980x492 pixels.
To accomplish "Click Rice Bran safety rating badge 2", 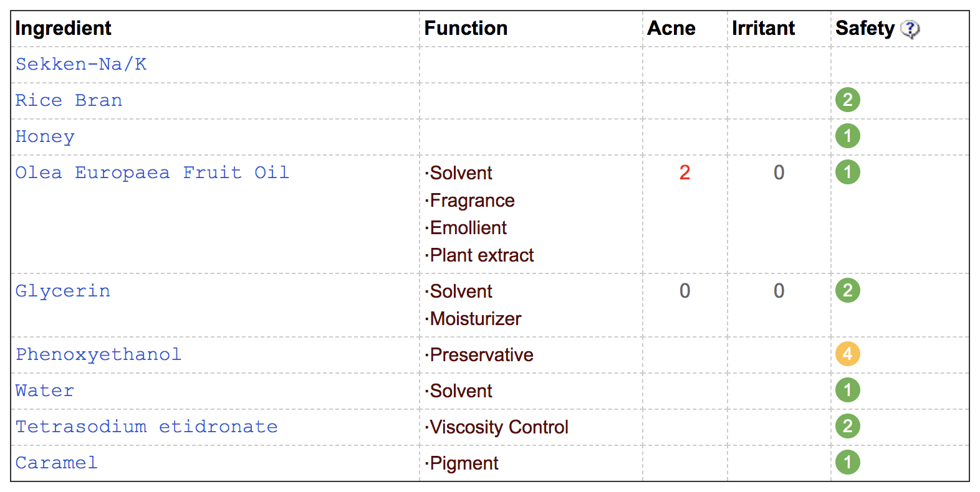I will (x=848, y=100).
